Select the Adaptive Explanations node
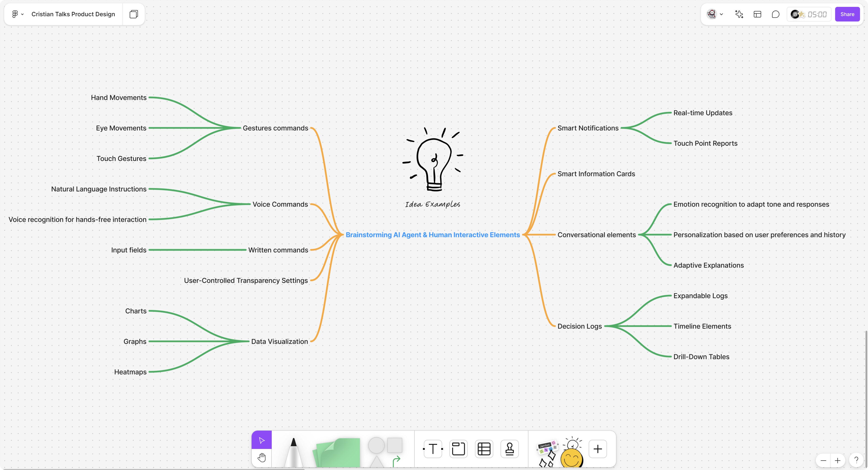This screenshot has width=868, height=470. point(708,265)
